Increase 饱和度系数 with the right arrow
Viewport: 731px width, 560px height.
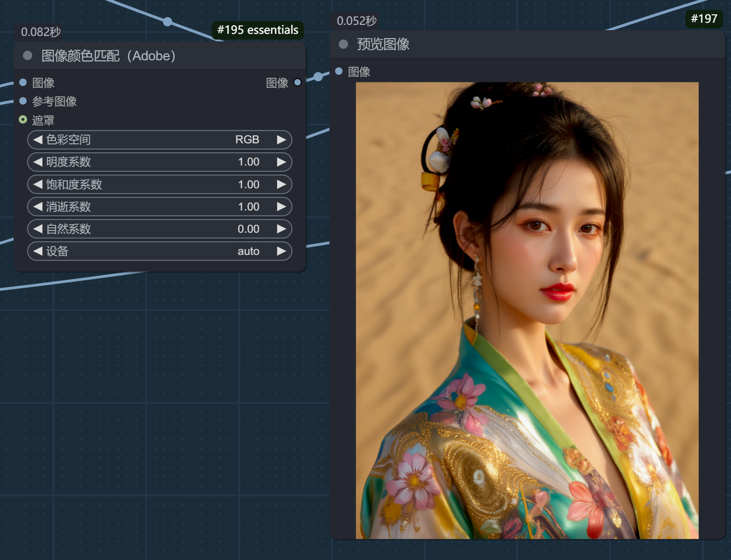coord(281,185)
